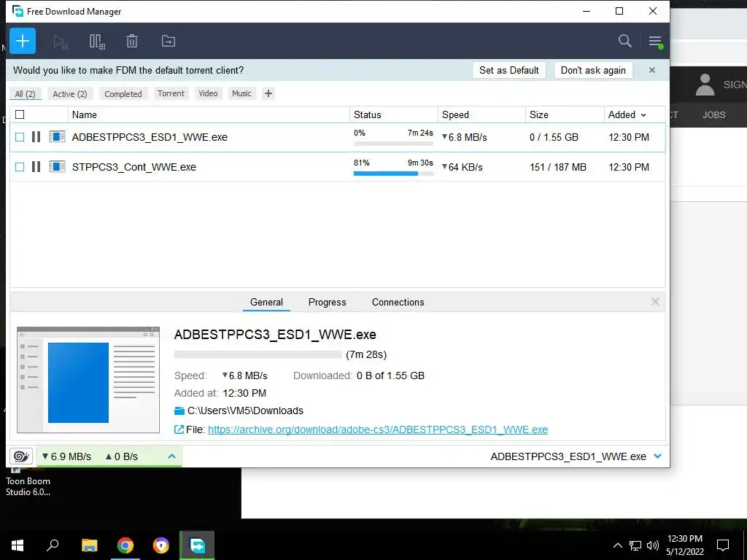Click the user avatar icon in background browser
Image resolution: width=747 pixels, height=560 pixels.
point(705,85)
